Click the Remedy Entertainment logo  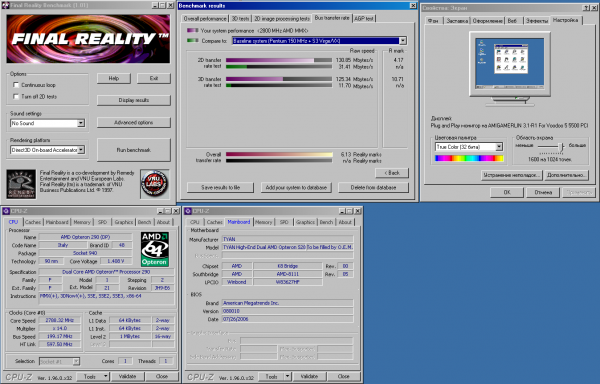click(x=21, y=184)
